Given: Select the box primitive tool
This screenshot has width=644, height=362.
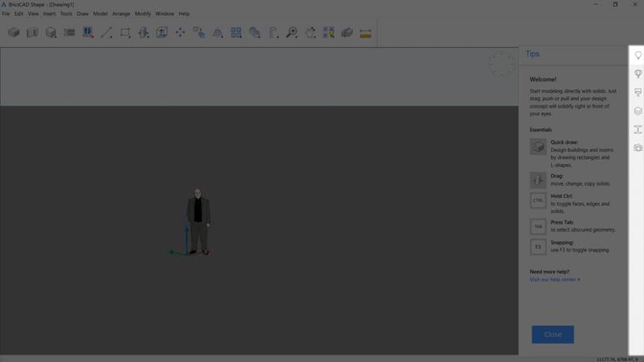Looking at the screenshot, I should click(51, 32).
